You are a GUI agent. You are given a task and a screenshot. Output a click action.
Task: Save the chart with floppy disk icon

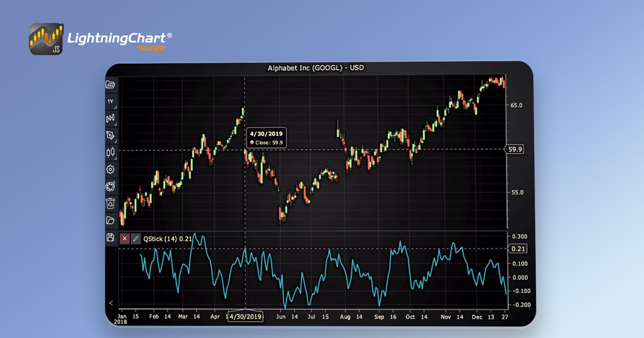pos(110,237)
